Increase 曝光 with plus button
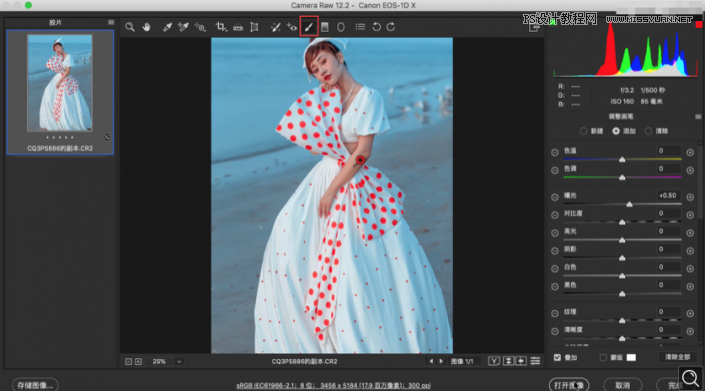This screenshot has height=391, width=705. coord(690,197)
